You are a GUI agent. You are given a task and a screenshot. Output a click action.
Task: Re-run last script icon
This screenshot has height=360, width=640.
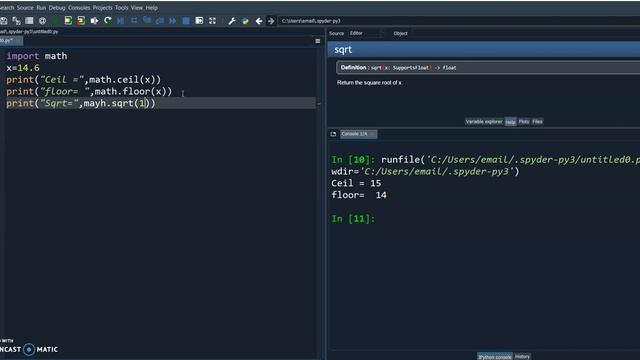point(108,21)
